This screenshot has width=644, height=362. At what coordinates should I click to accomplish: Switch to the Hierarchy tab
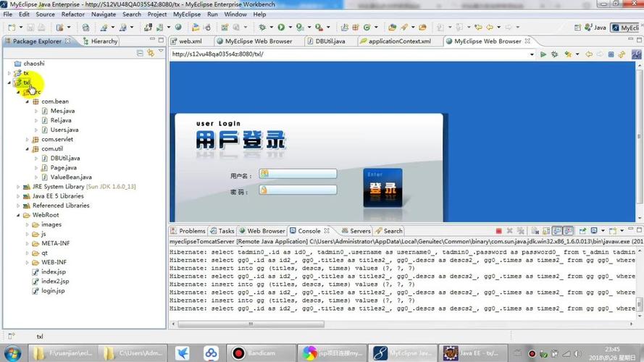tap(100, 41)
